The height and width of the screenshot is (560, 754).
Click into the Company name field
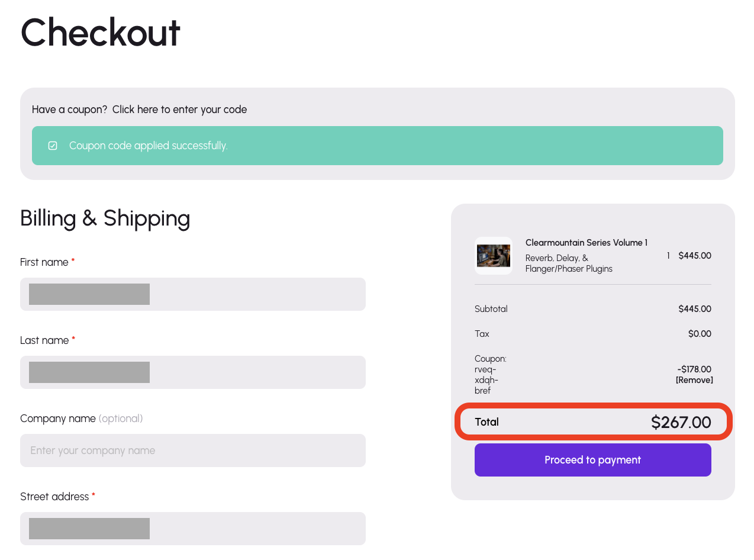[x=193, y=450]
